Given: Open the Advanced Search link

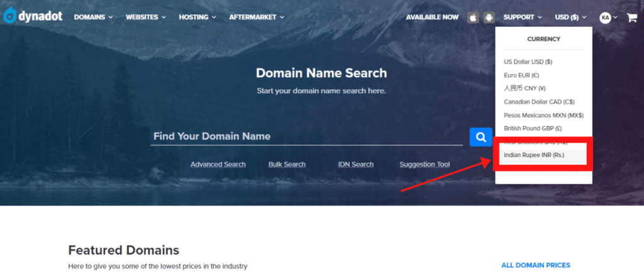Looking at the screenshot, I should [x=218, y=165].
